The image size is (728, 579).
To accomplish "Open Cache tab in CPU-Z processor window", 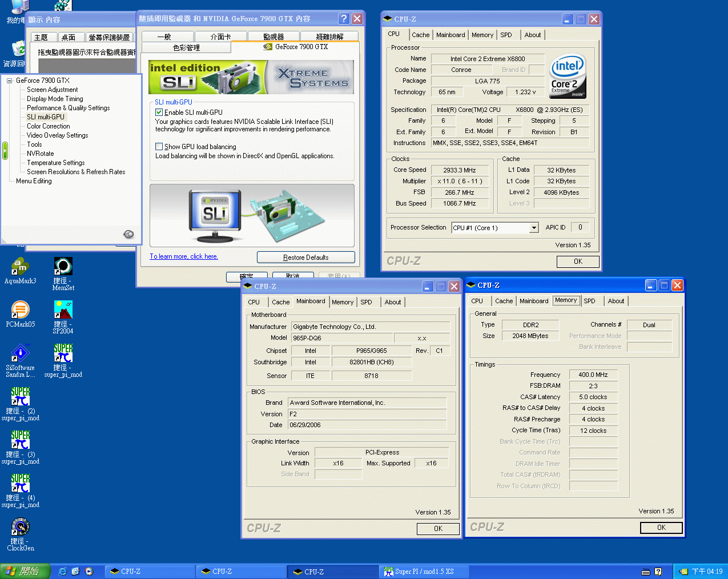I will [421, 35].
